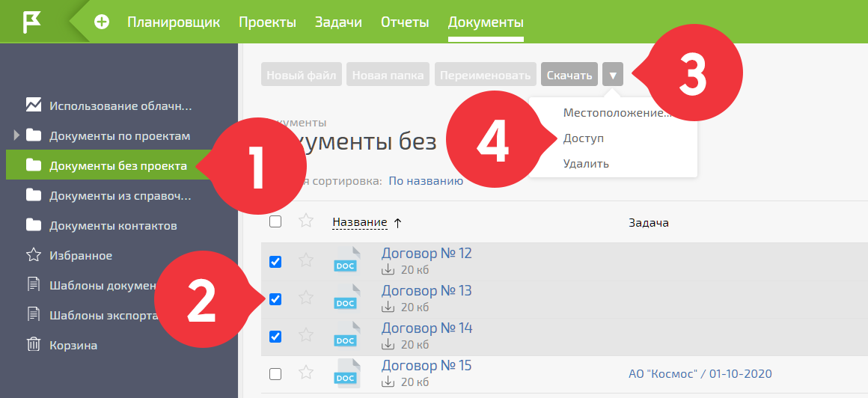Open the Задачи tab

(338, 22)
